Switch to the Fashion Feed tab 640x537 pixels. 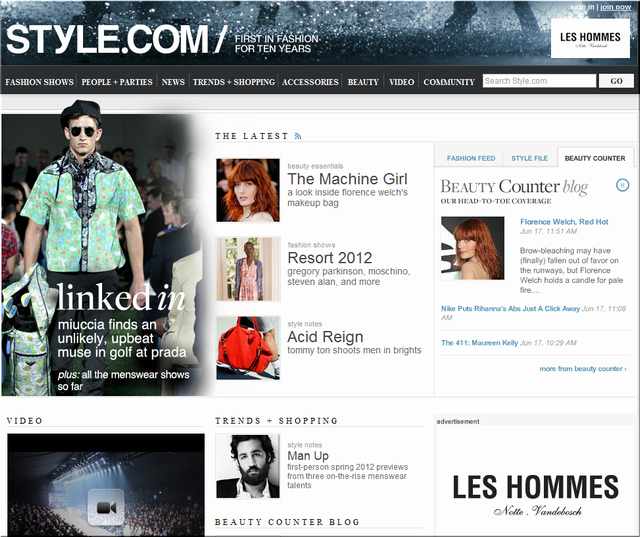(x=471, y=158)
